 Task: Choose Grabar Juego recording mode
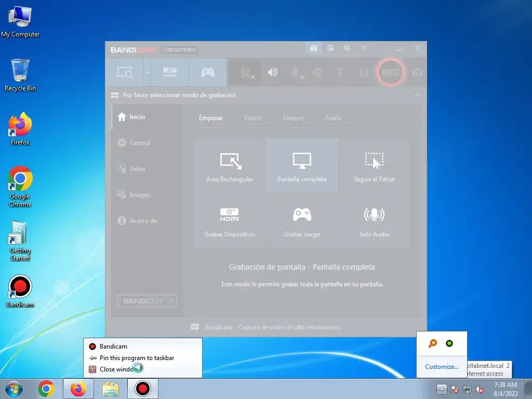click(x=302, y=221)
